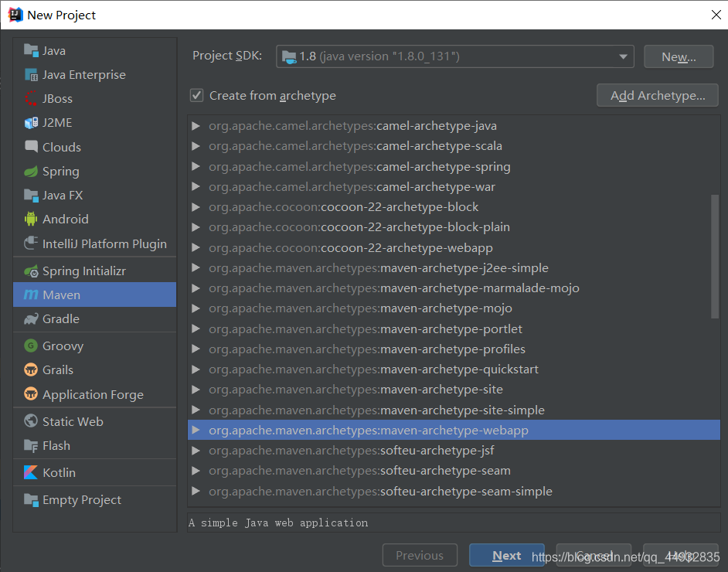The width and height of the screenshot is (728, 572).
Task: Click the Previous button
Action: click(420, 555)
